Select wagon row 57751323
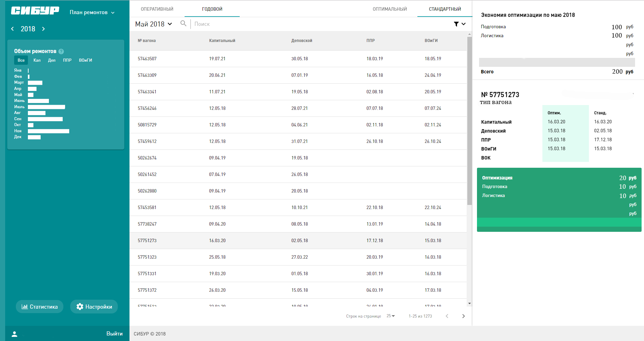644x341 pixels. [298, 257]
